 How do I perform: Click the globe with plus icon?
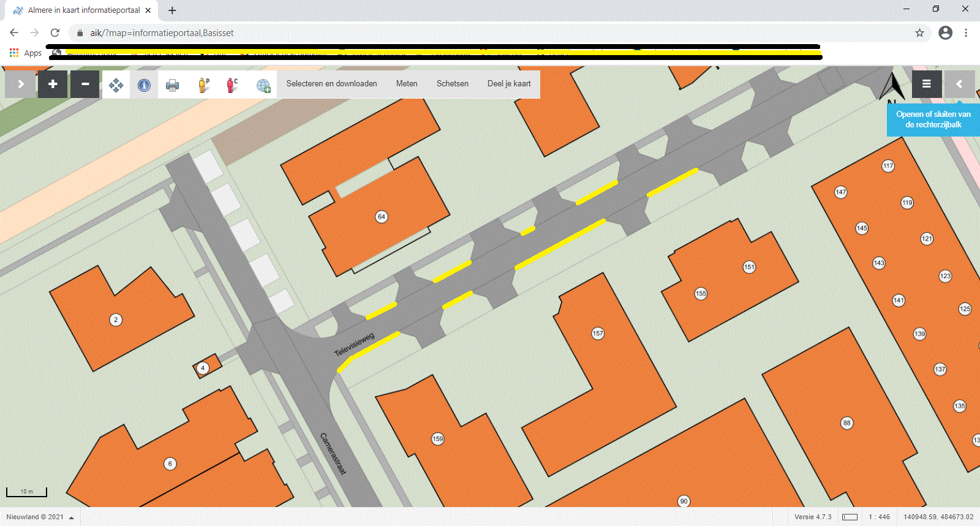click(x=263, y=86)
